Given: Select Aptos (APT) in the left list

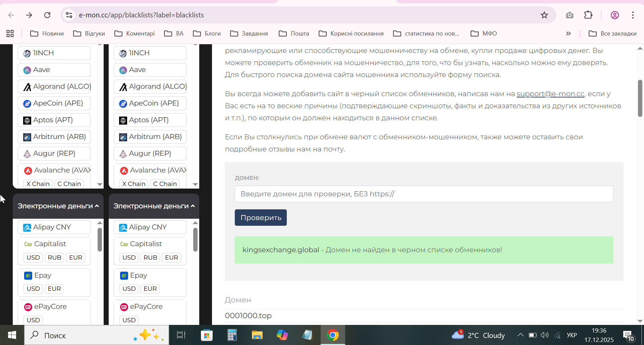Looking at the screenshot, I should coord(54,120).
